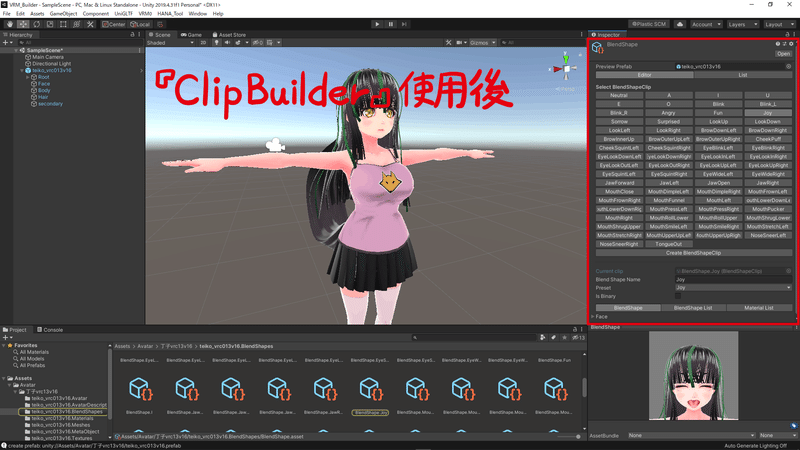This screenshot has width=800, height=450.
Task: Select the Scale tool
Action: point(49,24)
